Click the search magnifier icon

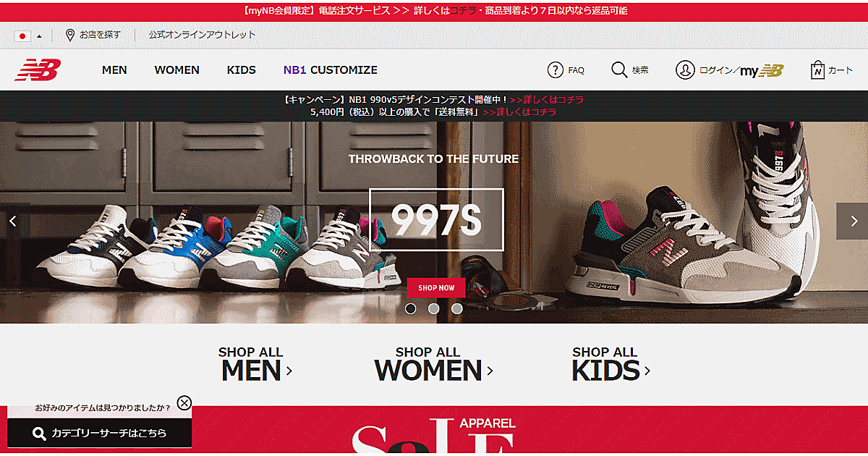(x=619, y=70)
